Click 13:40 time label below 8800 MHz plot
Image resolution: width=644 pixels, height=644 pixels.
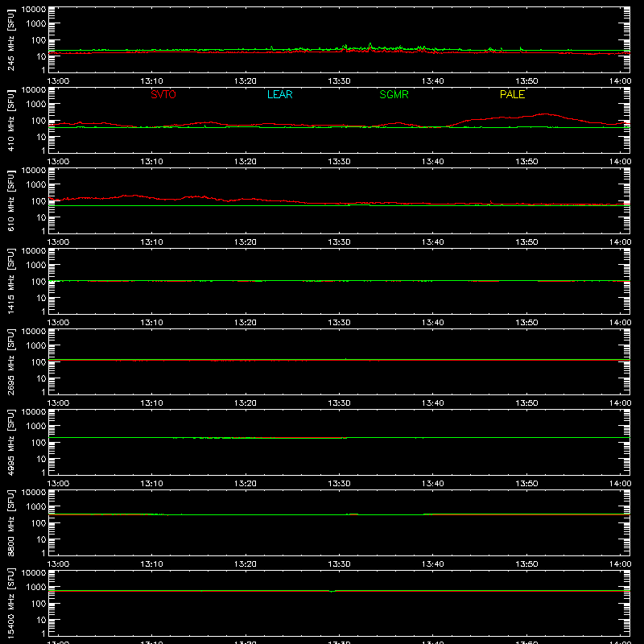433,564
